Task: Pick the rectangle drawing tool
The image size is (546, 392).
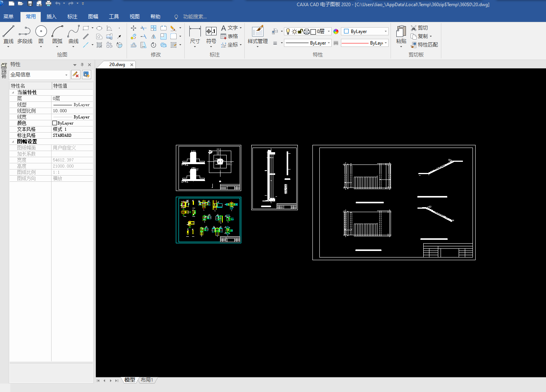Action: pyautogui.click(x=86, y=28)
